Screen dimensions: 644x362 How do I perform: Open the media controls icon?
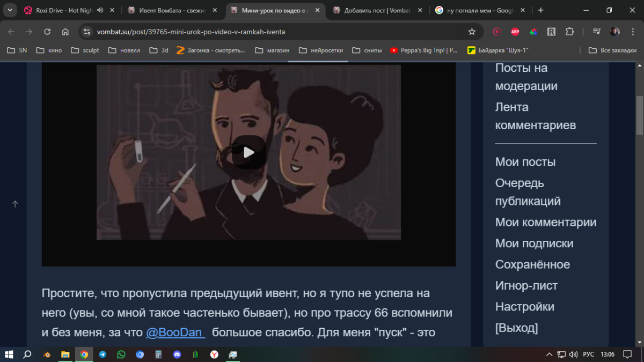[x=596, y=32]
